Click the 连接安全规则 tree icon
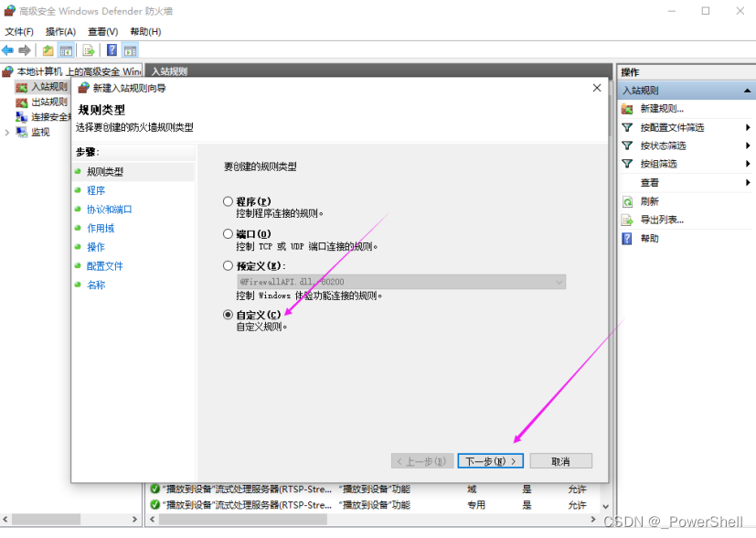 22,117
